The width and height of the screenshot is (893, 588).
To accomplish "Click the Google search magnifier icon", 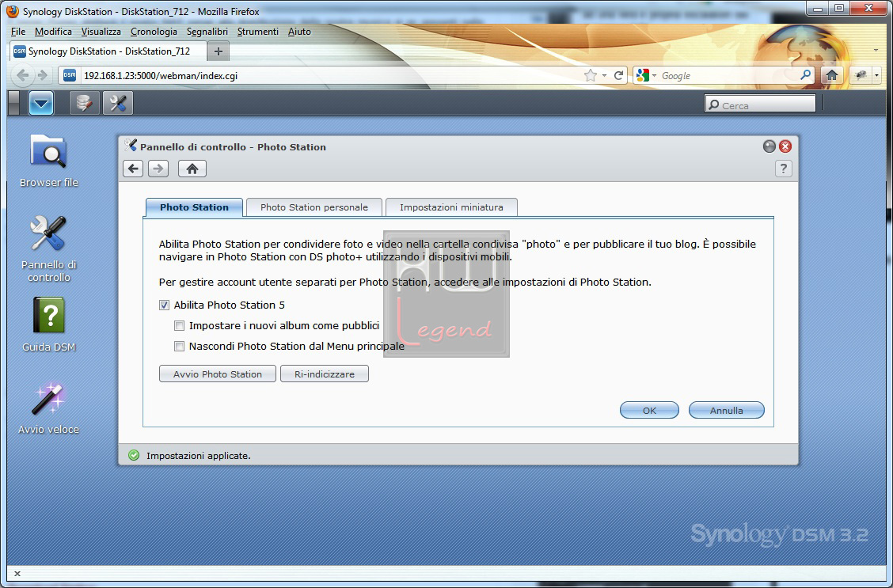I will [x=805, y=75].
